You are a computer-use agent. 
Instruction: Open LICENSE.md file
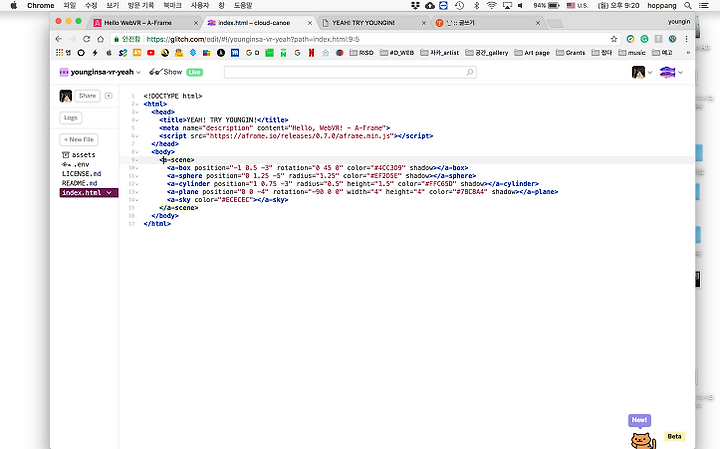(x=82, y=174)
